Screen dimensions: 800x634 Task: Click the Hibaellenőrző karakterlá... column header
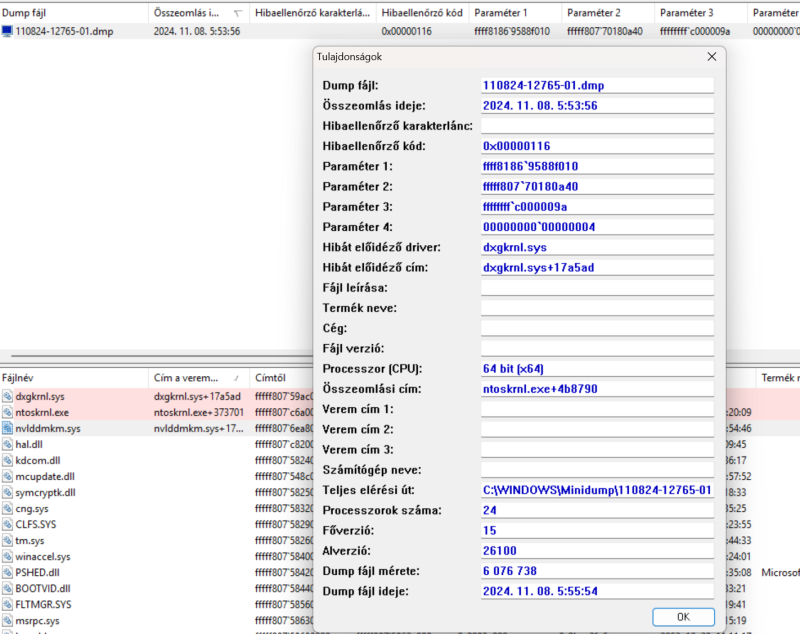tap(313, 13)
